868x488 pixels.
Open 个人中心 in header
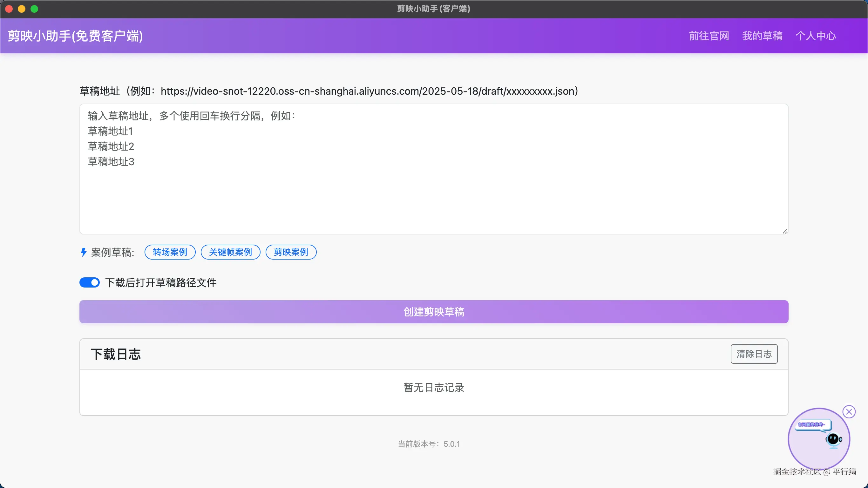coord(816,36)
